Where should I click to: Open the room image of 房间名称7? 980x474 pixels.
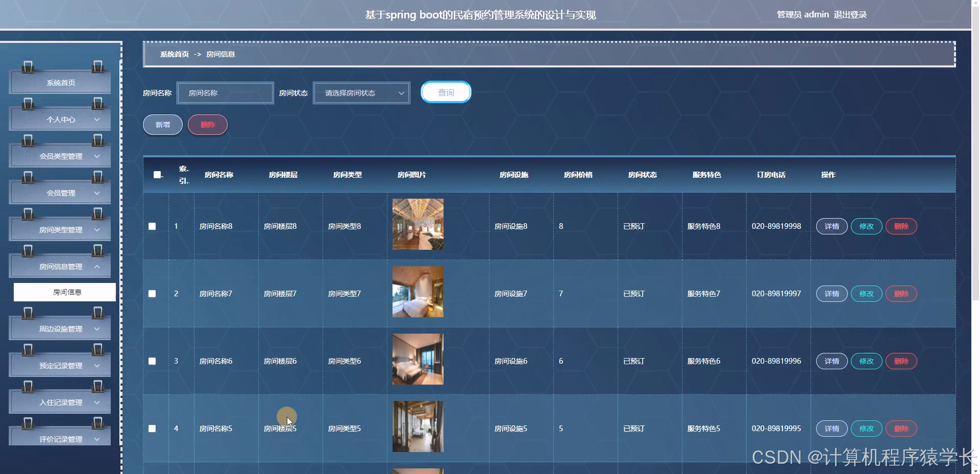(x=418, y=292)
